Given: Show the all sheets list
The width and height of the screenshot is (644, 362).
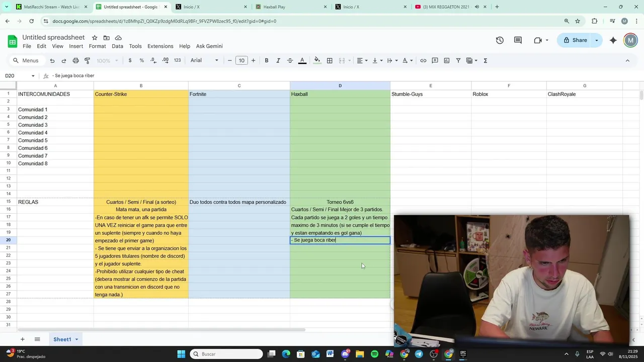Looking at the screenshot, I should coord(37,339).
